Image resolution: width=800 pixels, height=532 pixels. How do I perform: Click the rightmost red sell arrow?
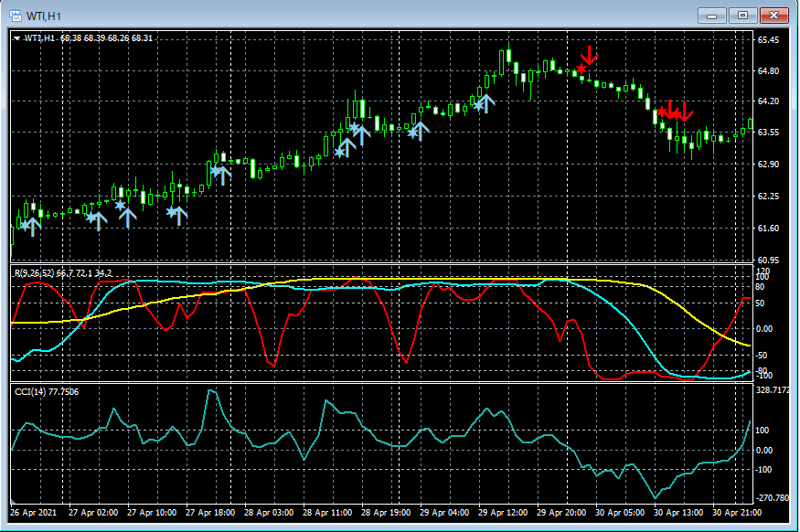pos(685,112)
